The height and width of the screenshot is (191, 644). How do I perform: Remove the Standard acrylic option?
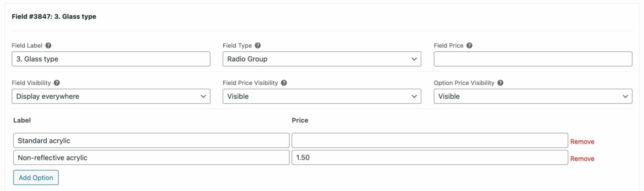coord(582,142)
